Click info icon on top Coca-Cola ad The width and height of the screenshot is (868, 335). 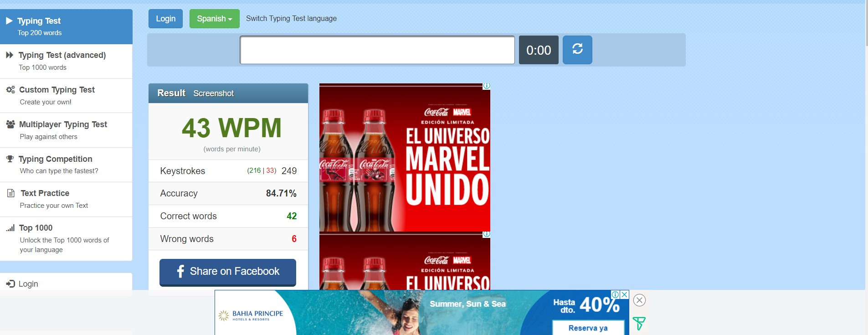[x=487, y=86]
